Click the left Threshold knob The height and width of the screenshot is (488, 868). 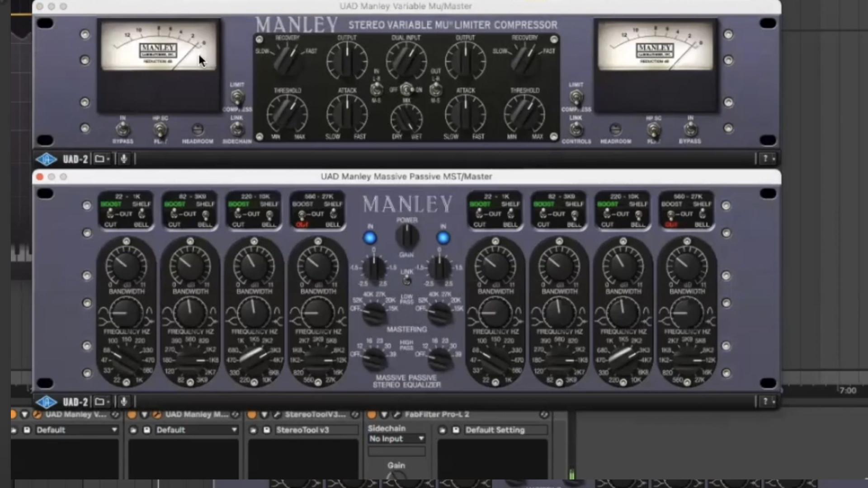point(287,114)
